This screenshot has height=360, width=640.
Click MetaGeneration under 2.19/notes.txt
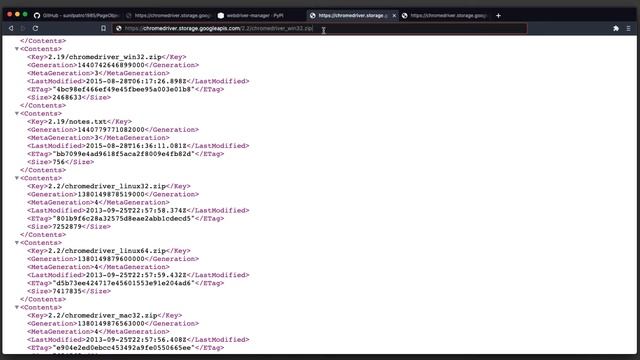[x=98, y=138]
